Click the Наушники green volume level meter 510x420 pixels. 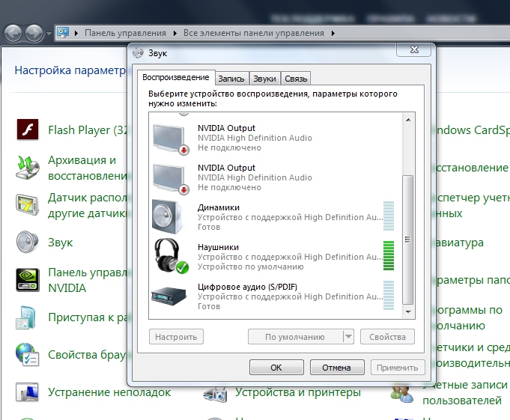(x=389, y=256)
